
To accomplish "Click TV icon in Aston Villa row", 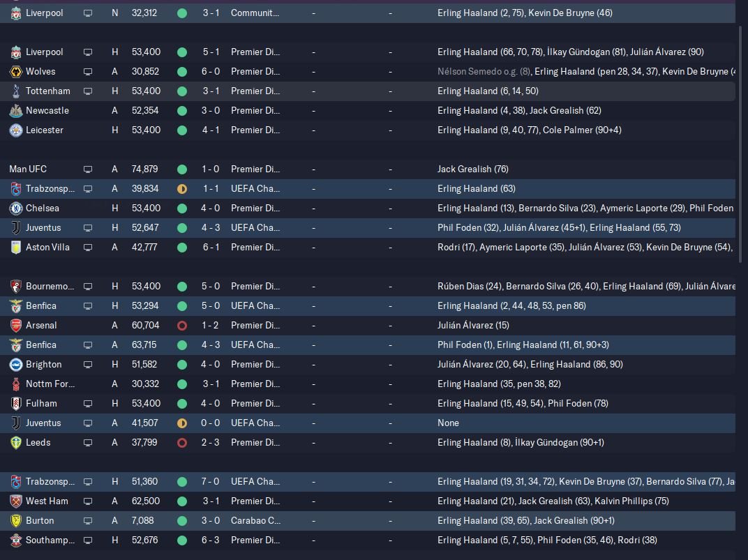I will pos(88,248).
